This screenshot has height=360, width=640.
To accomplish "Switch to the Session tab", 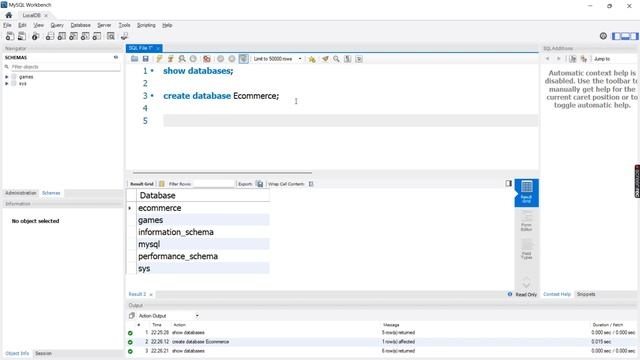I will [43, 353].
